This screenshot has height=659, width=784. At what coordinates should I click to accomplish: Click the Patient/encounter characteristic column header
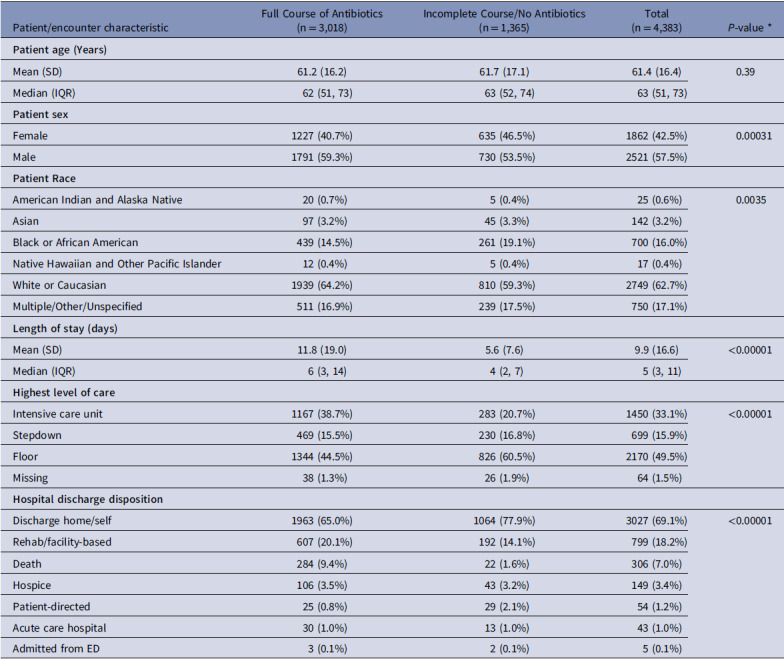90,28
